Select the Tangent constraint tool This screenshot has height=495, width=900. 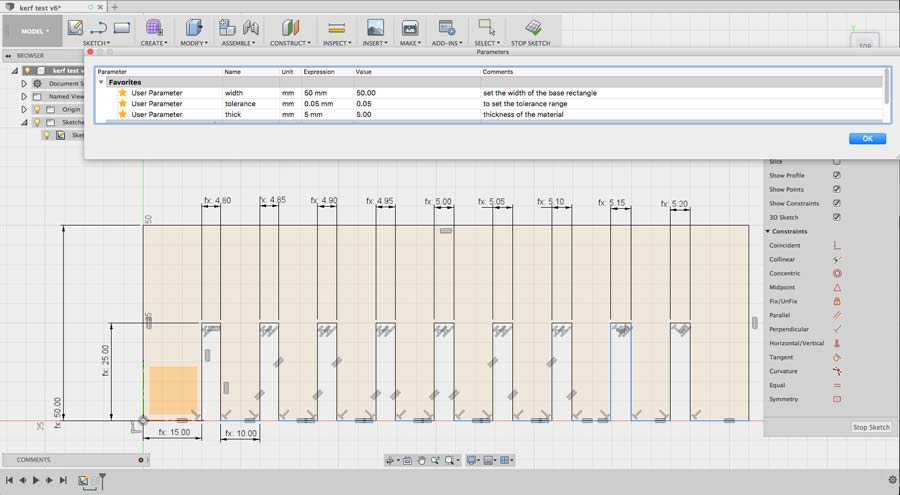[837, 357]
